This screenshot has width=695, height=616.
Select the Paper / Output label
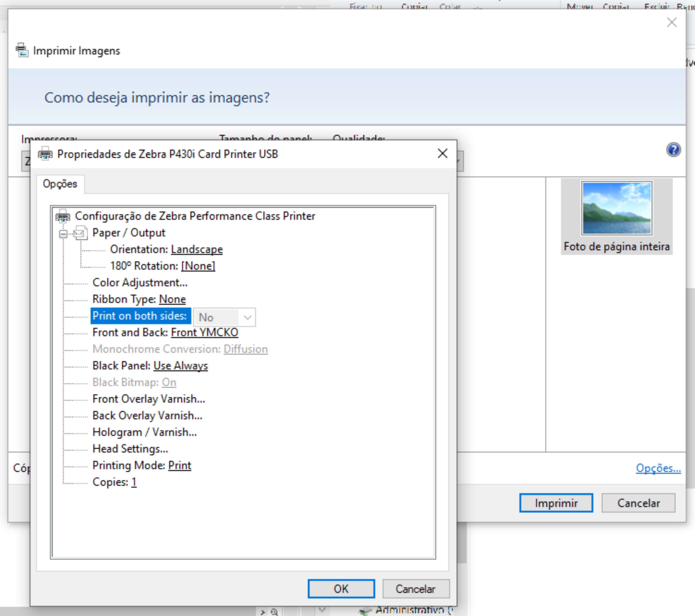[129, 233]
